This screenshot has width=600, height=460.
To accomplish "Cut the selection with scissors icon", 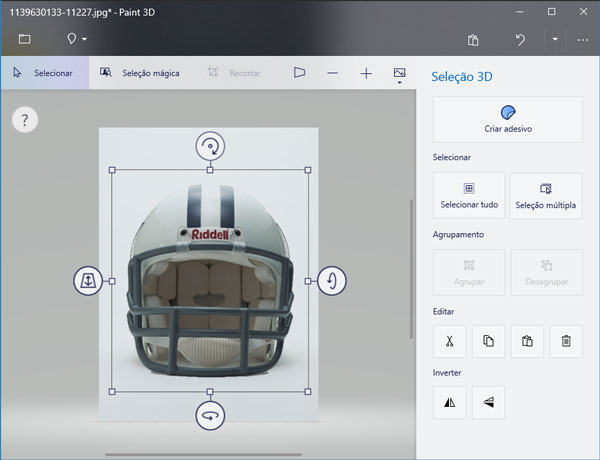I will (x=450, y=341).
